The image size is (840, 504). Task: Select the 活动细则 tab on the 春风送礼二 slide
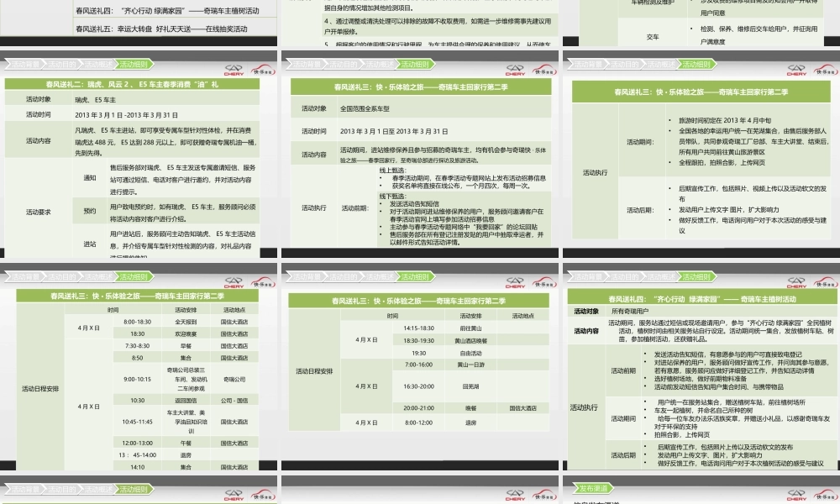pyautogui.click(x=134, y=65)
